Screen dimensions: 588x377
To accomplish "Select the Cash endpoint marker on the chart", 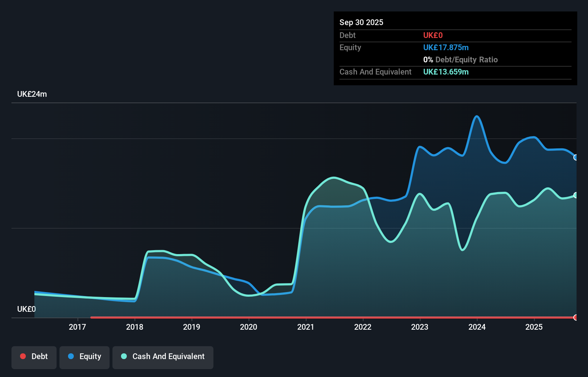I will pos(576,195).
